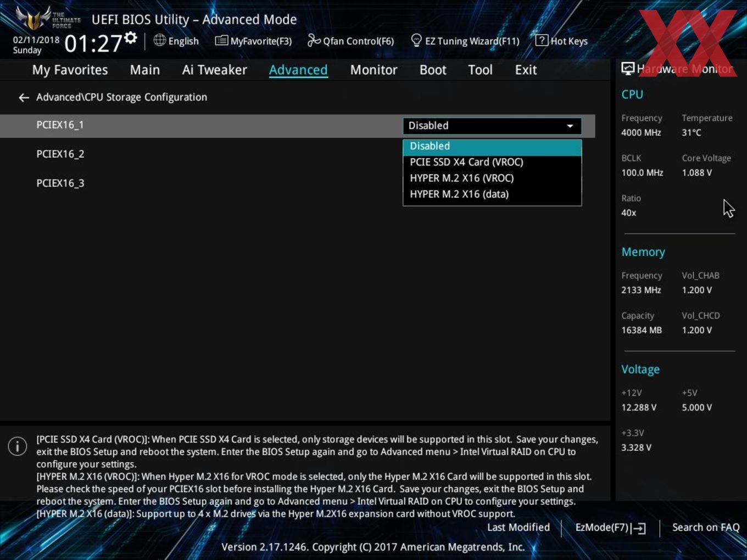Select the PCIEX16_3 setting row
Screen dimensions: 747x560
(297, 183)
